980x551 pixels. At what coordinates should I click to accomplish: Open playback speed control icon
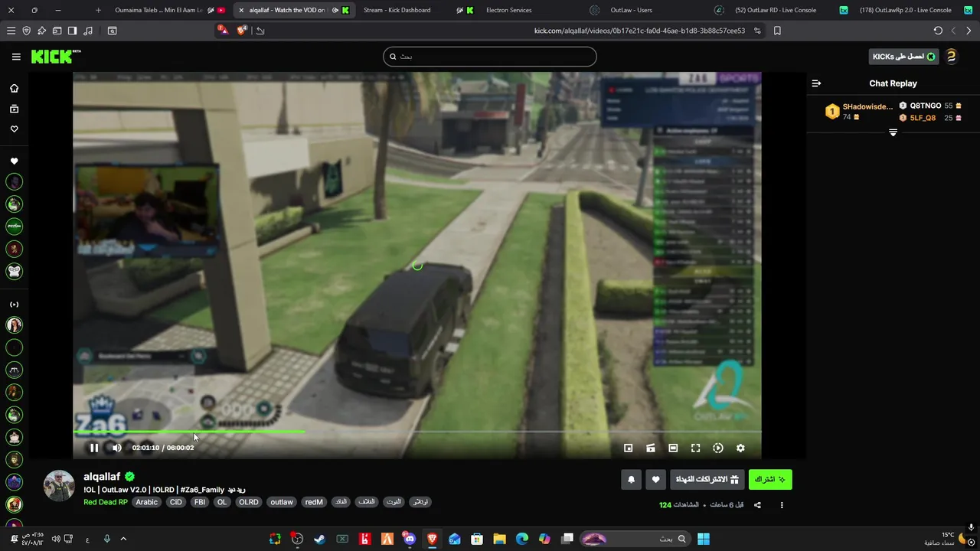pyautogui.click(x=718, y=448)
